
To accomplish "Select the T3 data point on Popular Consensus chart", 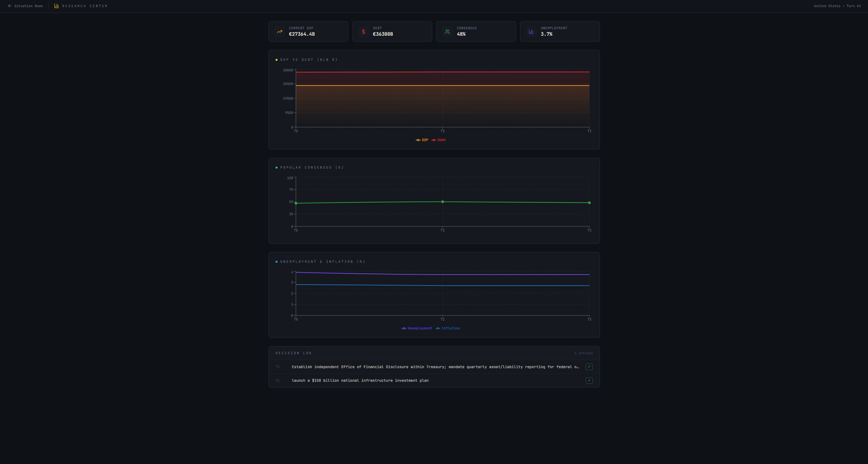I will pos(589,203).
